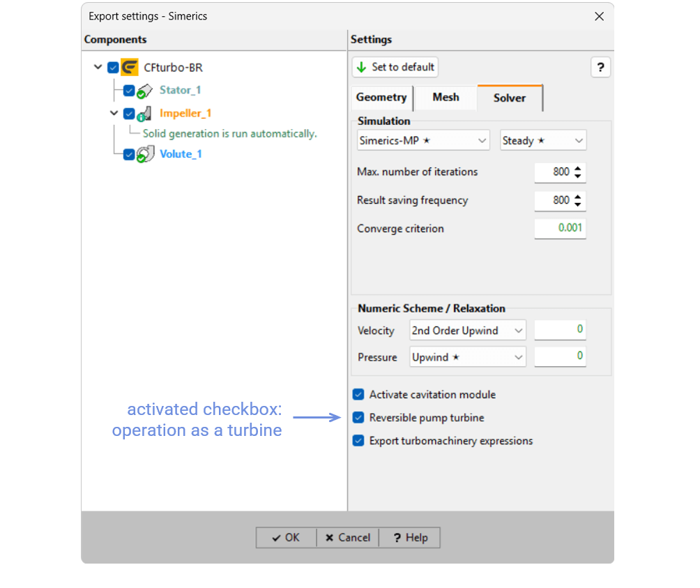Select the Stator_1 component icon

point(144,91)
